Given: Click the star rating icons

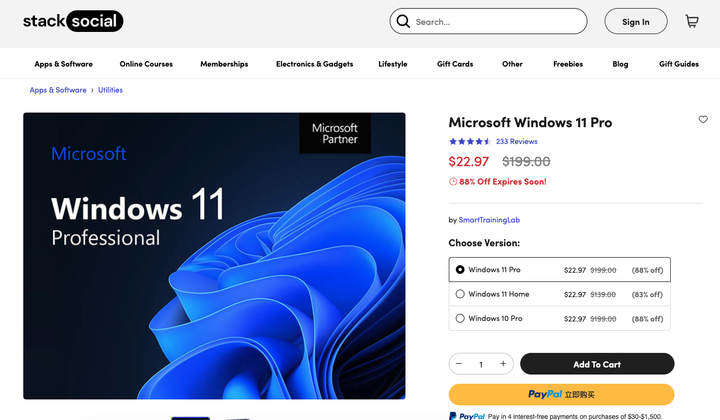Looking at the screenshot, I should [x=470, y=141].
